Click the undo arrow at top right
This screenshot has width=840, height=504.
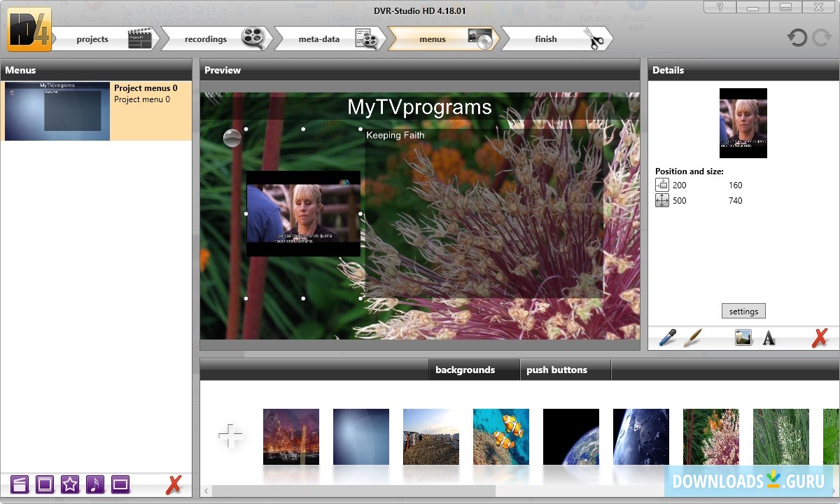click(798, 38)
